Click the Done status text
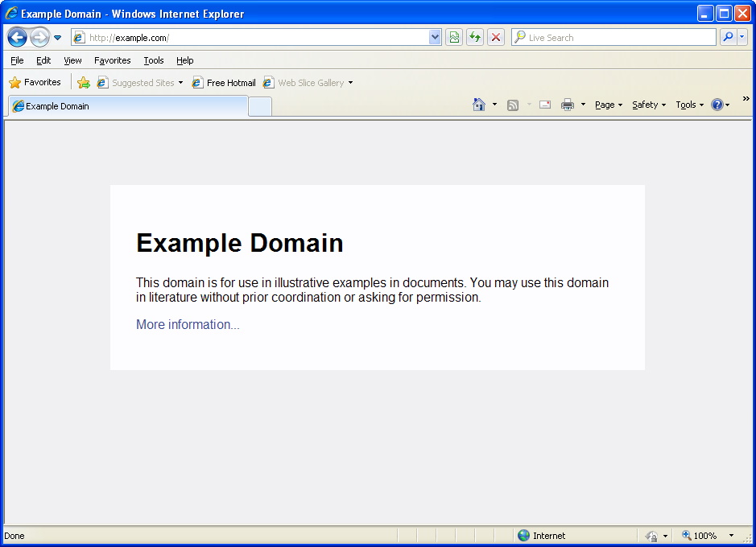Viewport: 756px width, 547px height. (x=14, y=536)
